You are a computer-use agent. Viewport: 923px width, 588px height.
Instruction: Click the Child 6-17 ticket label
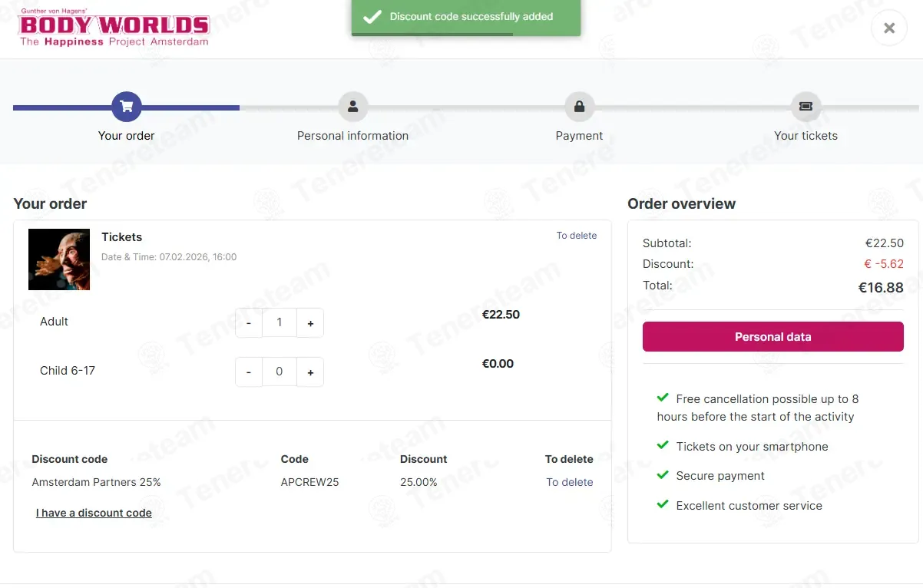(x=68, y=371)
